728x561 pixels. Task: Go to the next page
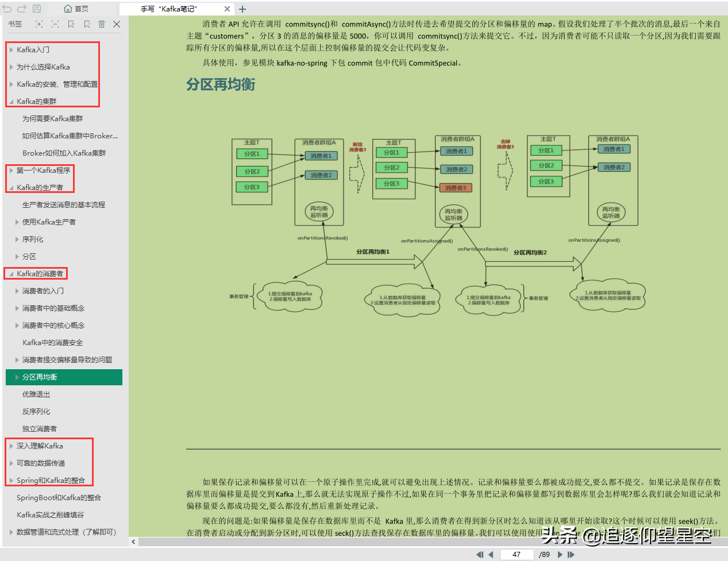[560, 555]
